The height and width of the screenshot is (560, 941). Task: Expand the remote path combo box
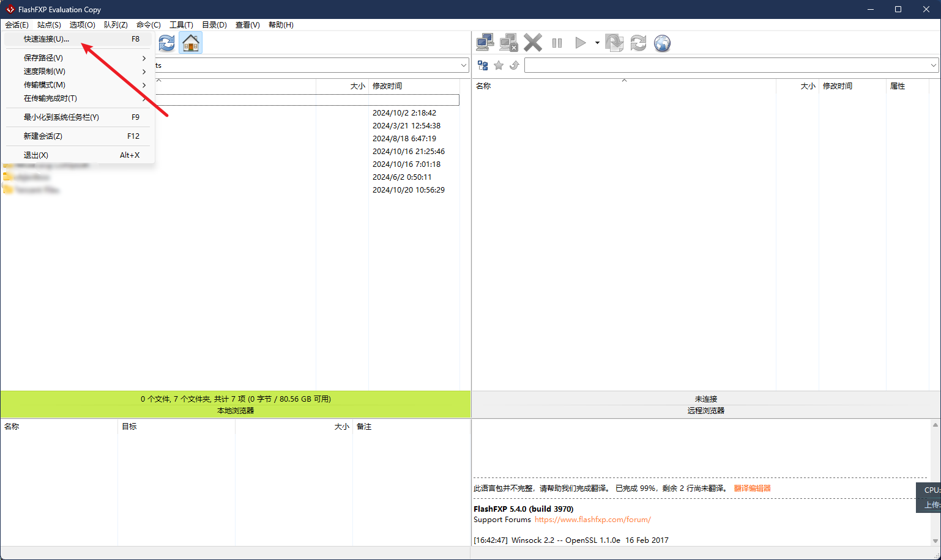pyautogui.click(x=933, y=65)
